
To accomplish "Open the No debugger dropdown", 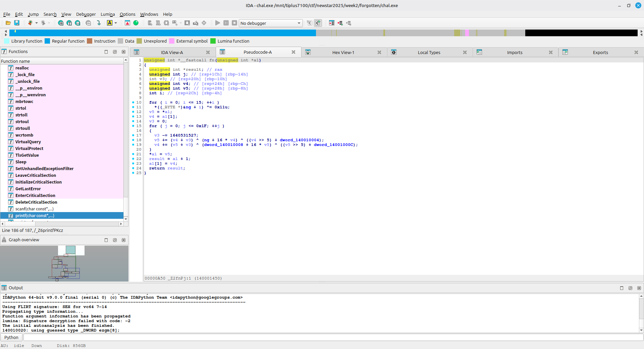I will (x=270, y=23).
